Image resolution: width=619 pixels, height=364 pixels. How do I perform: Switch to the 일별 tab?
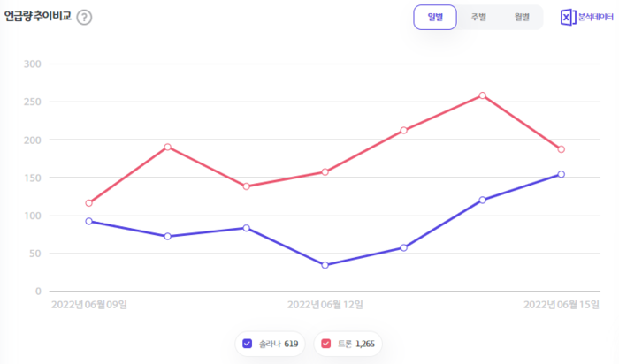[x=435, y=18]
